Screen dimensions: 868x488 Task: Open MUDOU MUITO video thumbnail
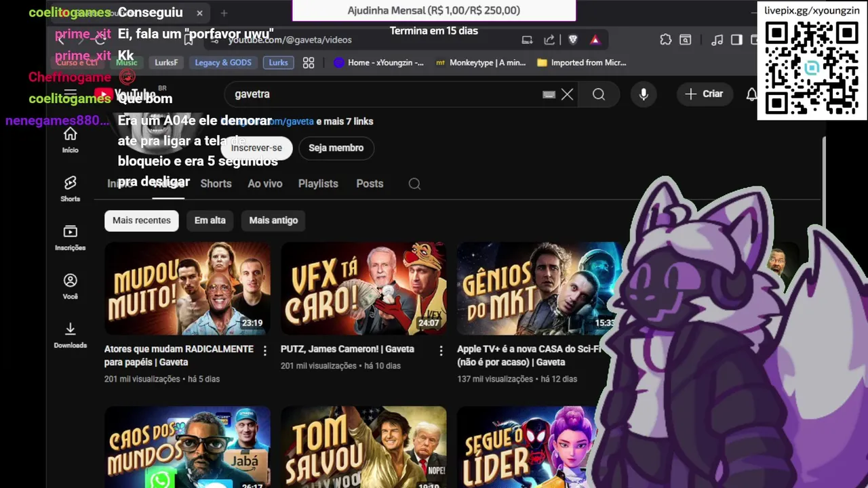tap(187, 289)
